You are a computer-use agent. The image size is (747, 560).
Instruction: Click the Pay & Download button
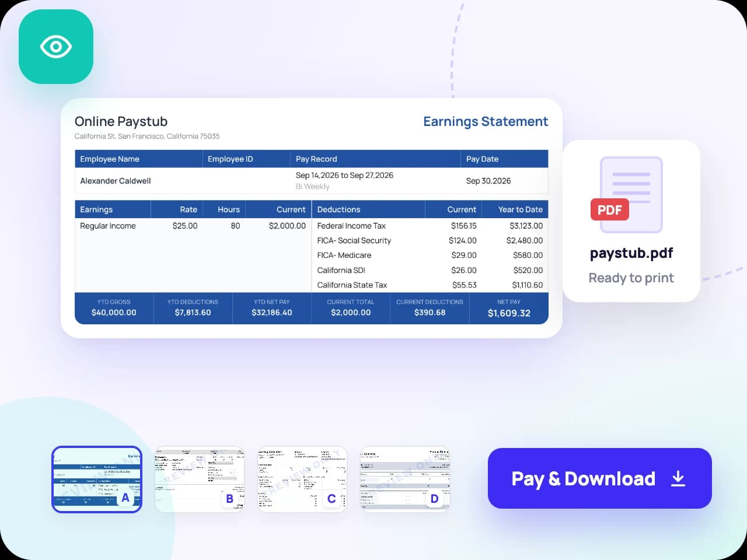(599, 478)
